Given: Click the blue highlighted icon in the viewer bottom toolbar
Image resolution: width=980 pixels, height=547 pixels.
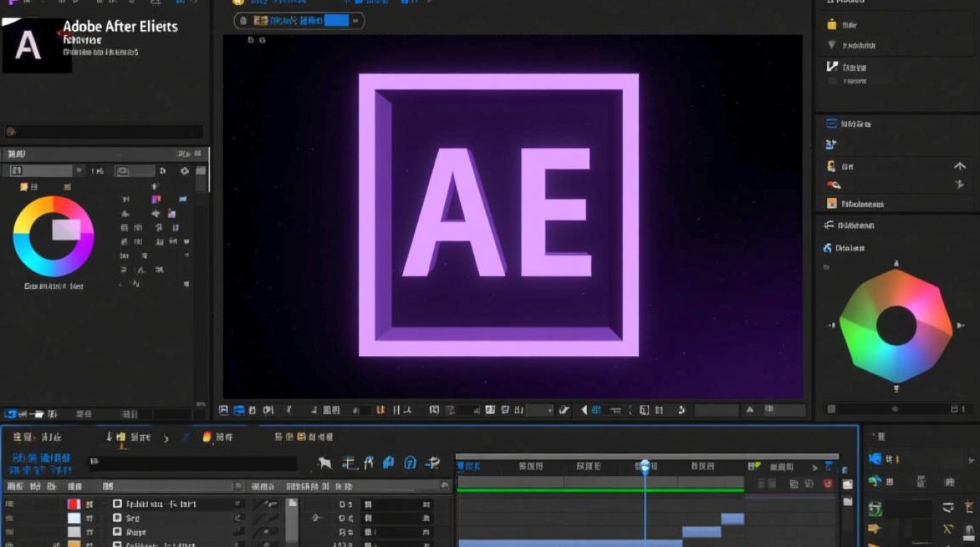Looking at the screenshot, I should click(x=238, y=411).
